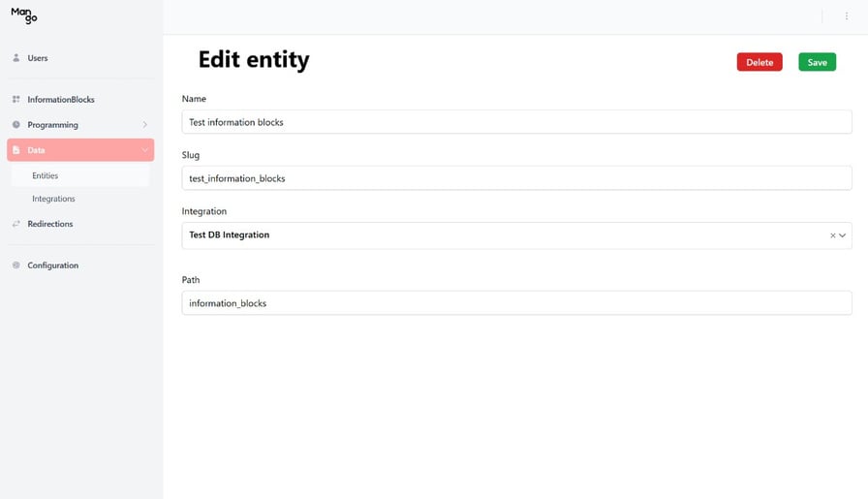Click the Redirections arrows icon
Image resolution: width=868 pixels, height=499 pixels.
tap(16, 224)
